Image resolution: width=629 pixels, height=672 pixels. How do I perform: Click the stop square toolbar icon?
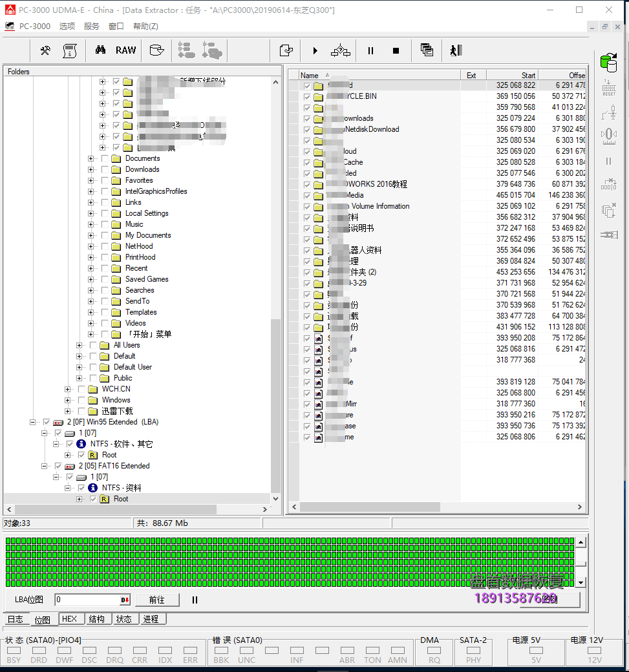click(396, 50)
